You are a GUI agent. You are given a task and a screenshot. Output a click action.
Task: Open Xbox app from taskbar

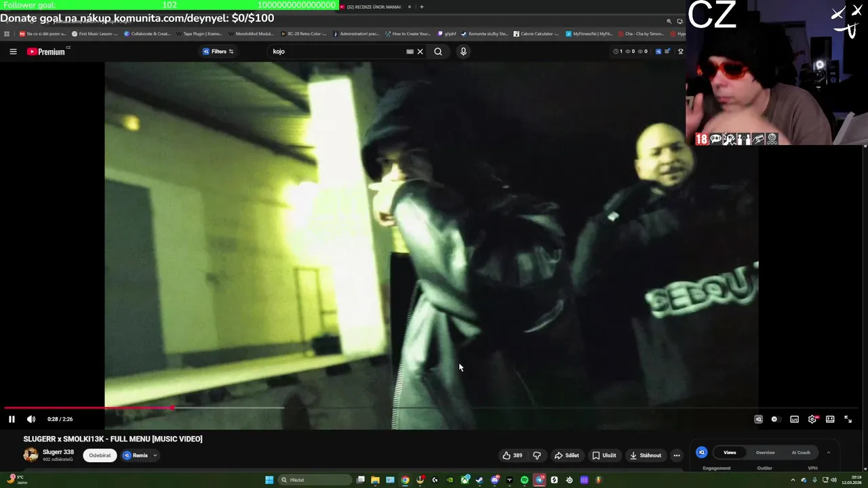tap(465, 480)
